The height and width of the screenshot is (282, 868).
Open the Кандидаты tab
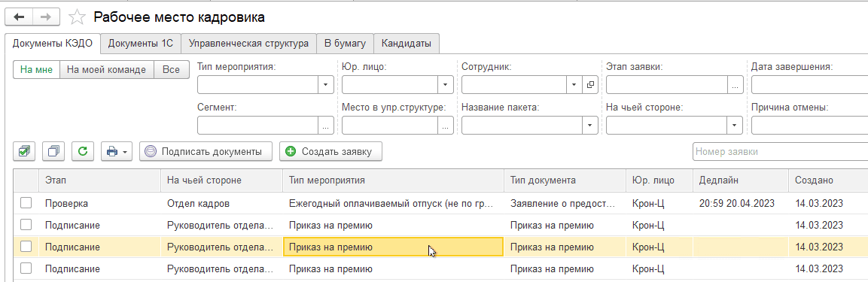[x=407, y=43]
